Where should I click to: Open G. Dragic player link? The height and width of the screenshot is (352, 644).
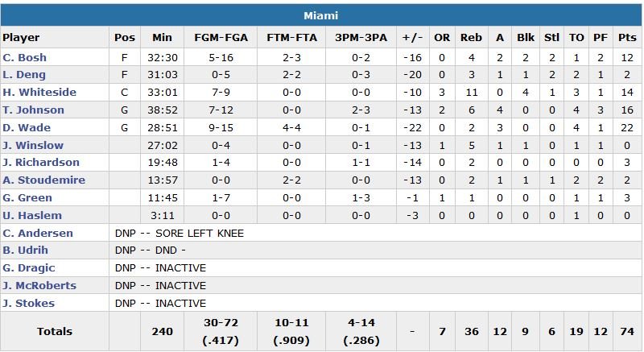[28, 267]
